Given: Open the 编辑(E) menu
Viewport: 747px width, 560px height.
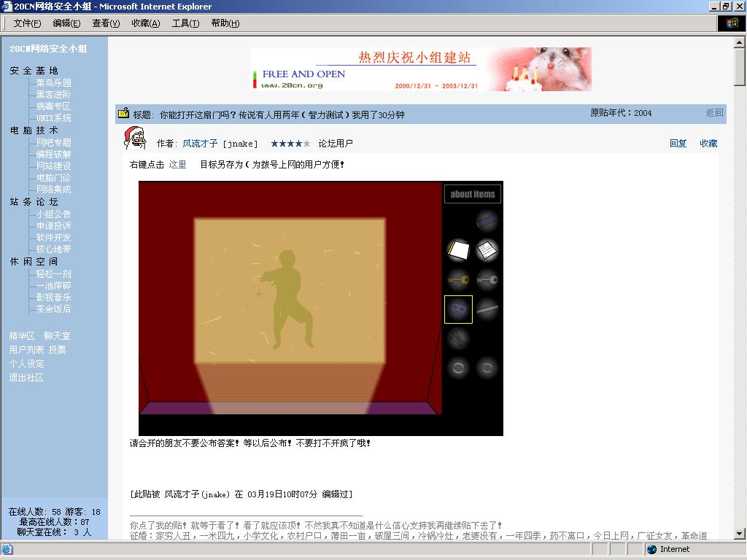Looking at the screenshot, I should (x=66, y=23).
